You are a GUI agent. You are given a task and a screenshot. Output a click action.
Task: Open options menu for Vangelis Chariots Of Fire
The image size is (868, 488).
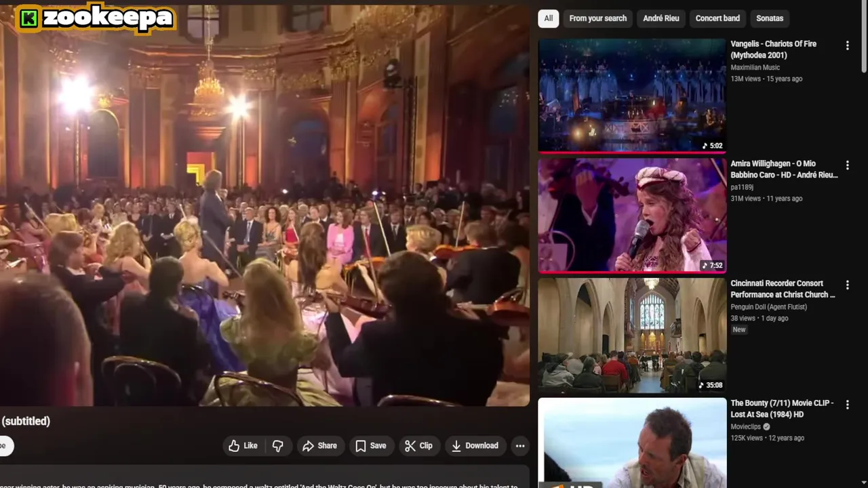(847, 45)
